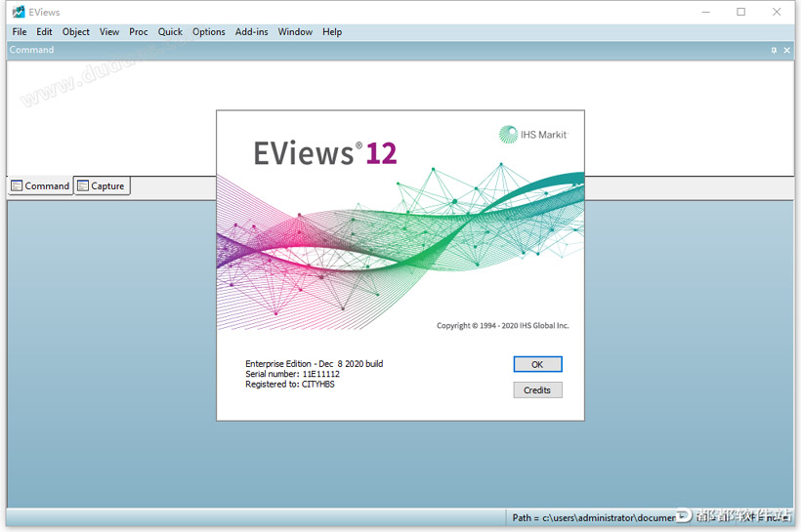
Task: Close the EViews window
Action: tap(777, 12)
